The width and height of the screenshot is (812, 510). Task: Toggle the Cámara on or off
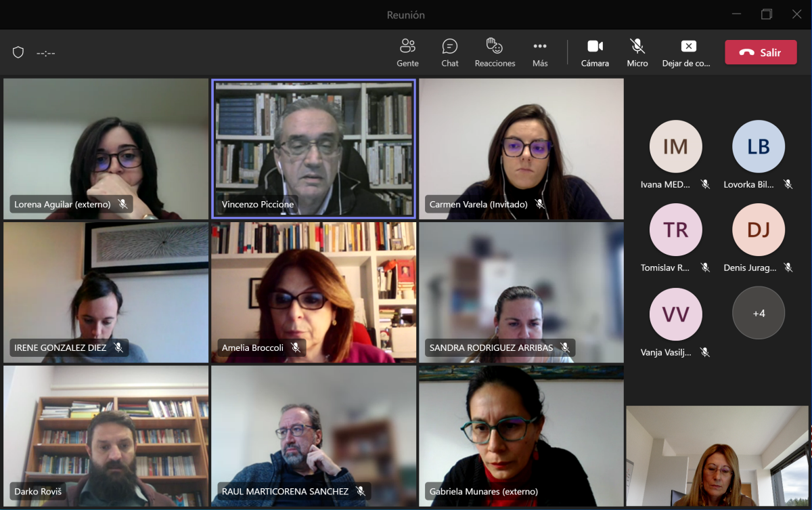595,52
